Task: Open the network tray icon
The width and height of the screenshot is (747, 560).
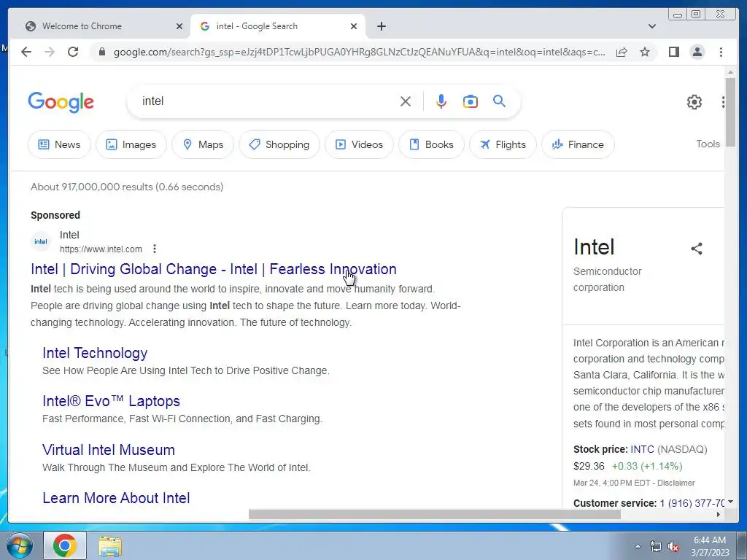Action: 656,547
